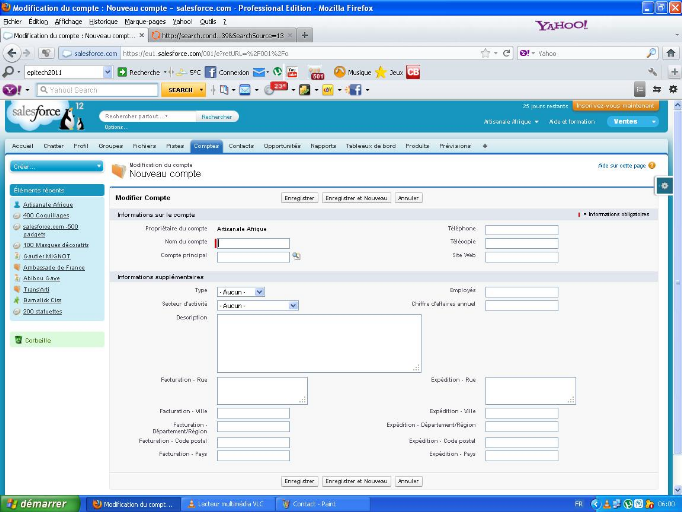Click the mail envelope icon in the search toolbar
This screenshot has width=682, height=512.
(x=259, y=72)
